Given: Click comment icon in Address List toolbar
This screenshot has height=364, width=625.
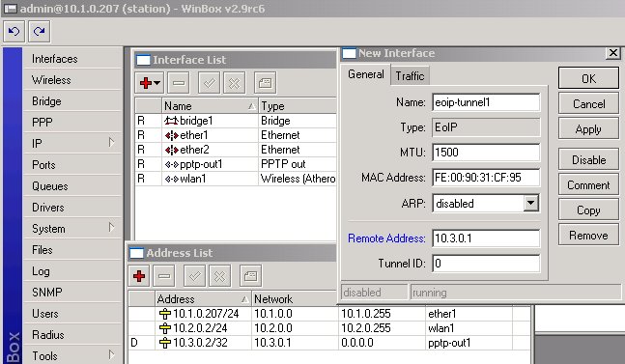Looking at the screenshot, I should click(x=251, y=276).
